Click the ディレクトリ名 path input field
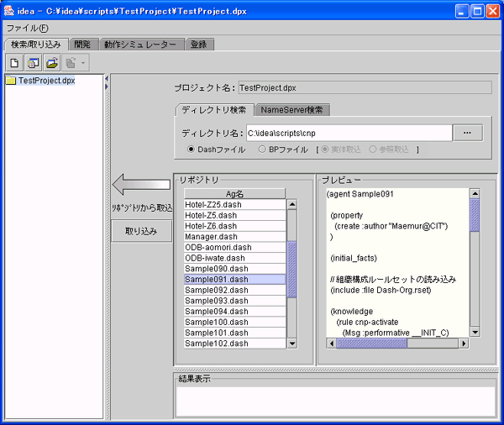 pyautogui.click(x=348, y=133)
